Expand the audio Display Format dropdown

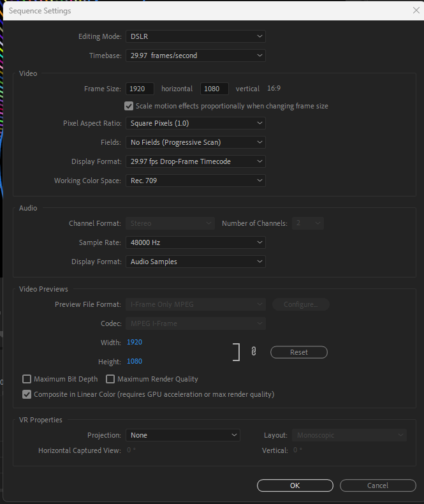point(195,262)
